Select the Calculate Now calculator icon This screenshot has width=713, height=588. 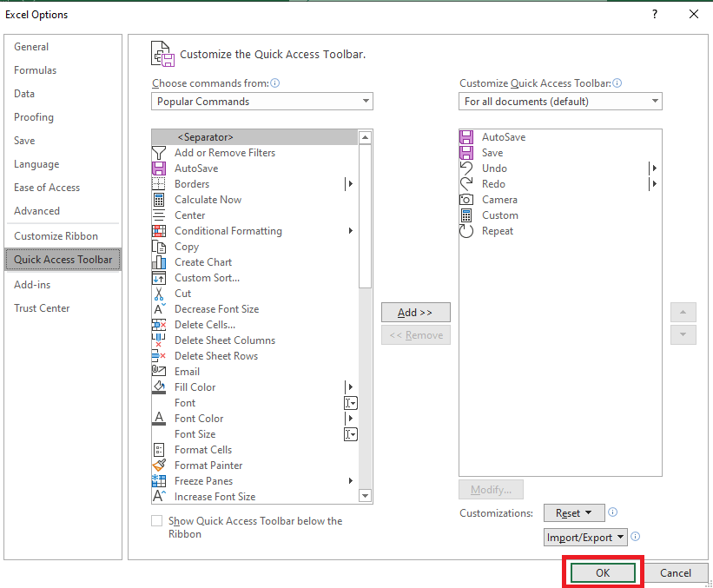coord(159,200)
